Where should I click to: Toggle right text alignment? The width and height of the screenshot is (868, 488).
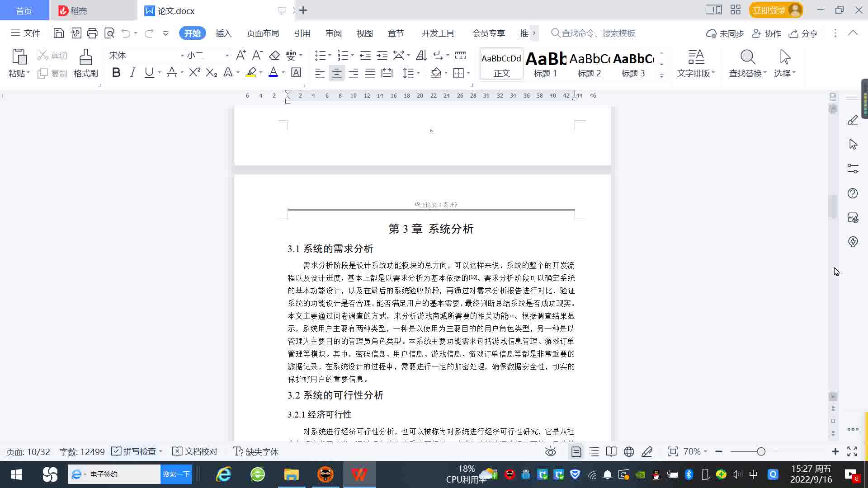353,73
